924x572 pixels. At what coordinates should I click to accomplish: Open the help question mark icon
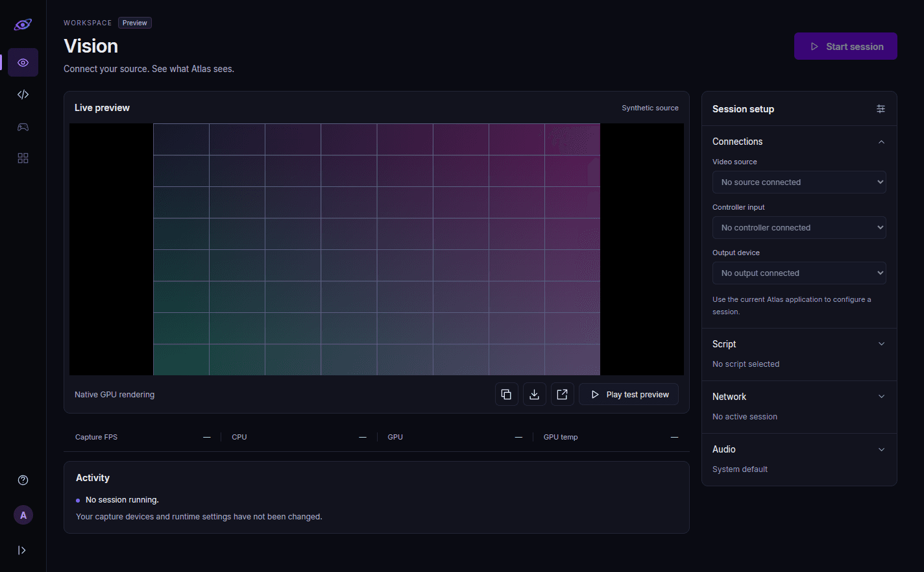23,480
